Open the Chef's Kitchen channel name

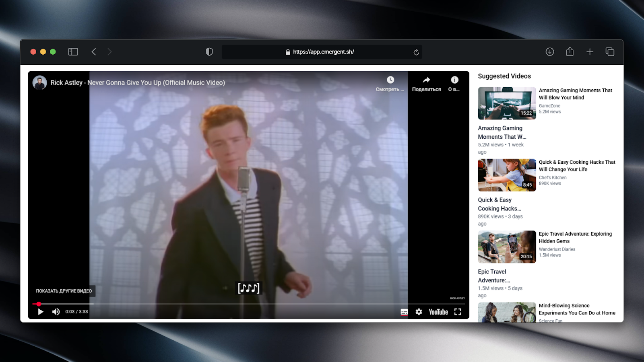click(x=553, y=177)
